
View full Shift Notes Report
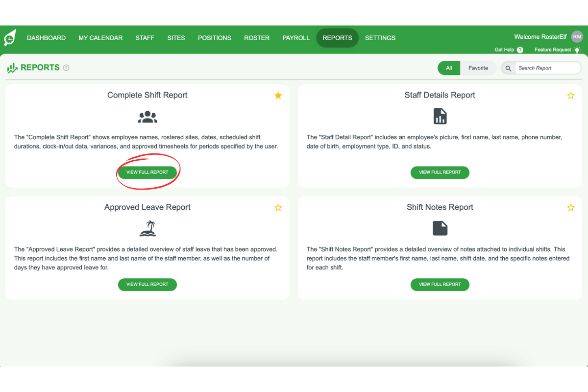[x=440, y=284]
